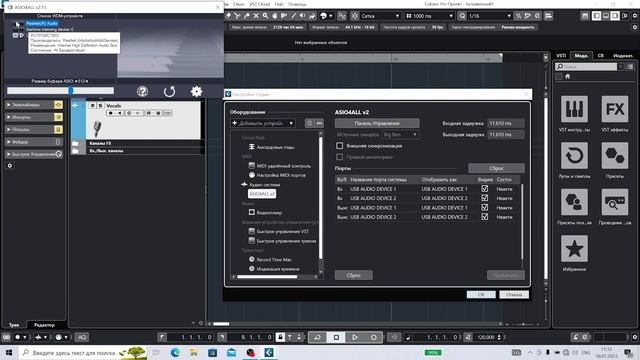Select the mute X tool in toolbar
640x360 pixels.
click(x=256, y=16)
